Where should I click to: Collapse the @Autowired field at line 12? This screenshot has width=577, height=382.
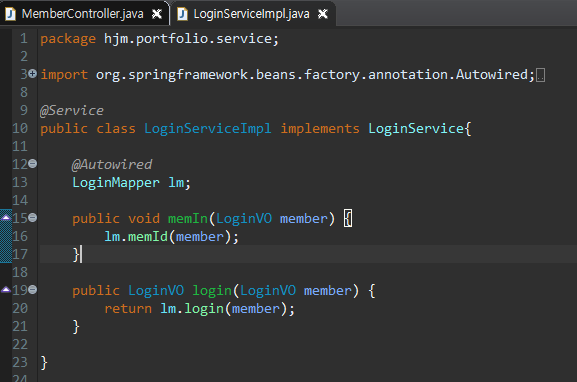[x=32, y=163]
